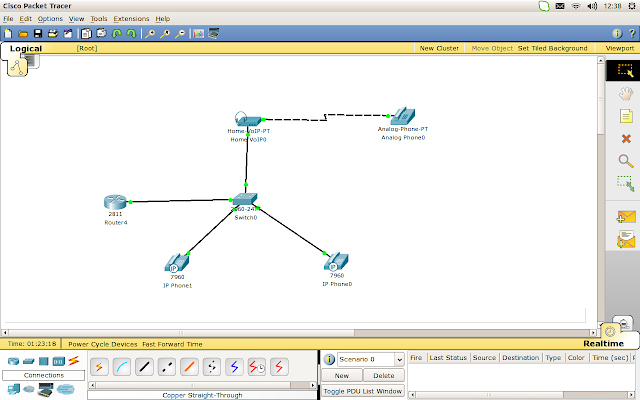Select the Wireless Devices category
The height and width of the screenshot is (400, 640).
pos(59,361)
